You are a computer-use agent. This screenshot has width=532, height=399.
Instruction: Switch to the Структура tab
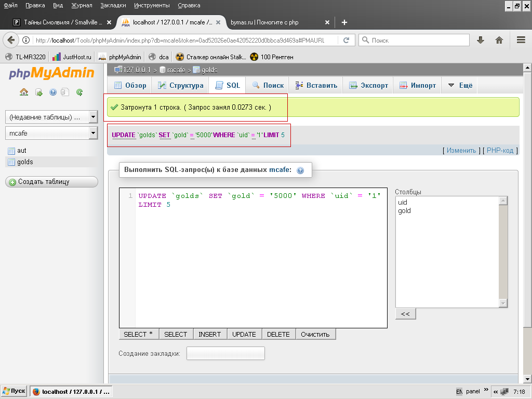[180, 86]
